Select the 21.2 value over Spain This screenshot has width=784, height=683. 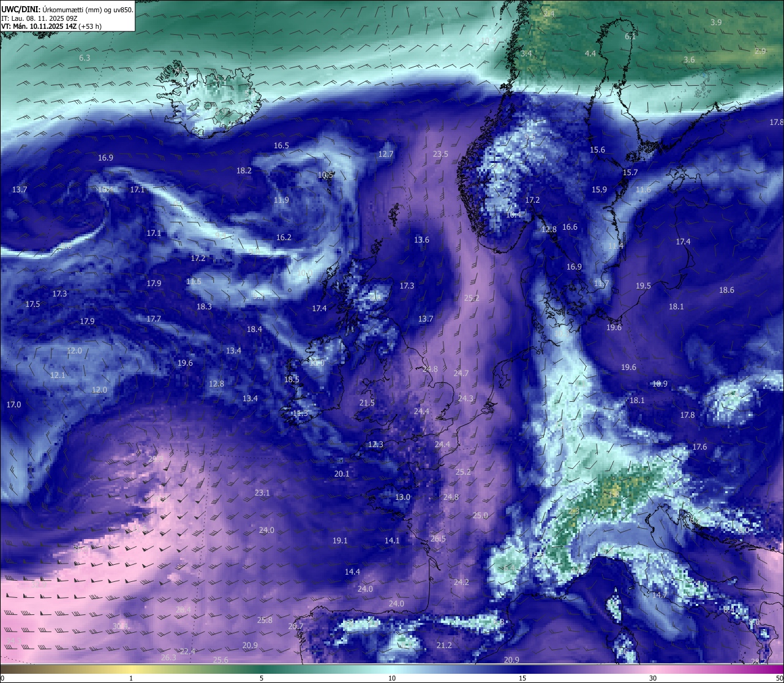pyautogui.click(x=444, y=645)
